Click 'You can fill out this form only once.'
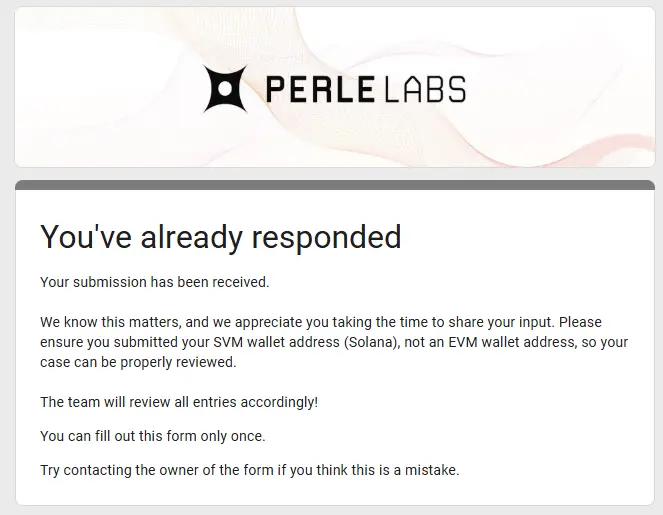663x515 pixels. 153,436
